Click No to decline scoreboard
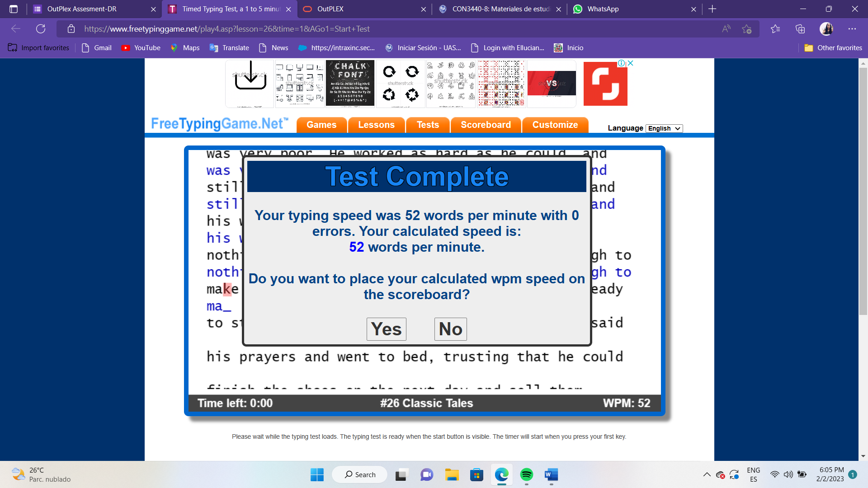This screenshot has width=868, height=488. pyautogui.click(x=450, y=329)
